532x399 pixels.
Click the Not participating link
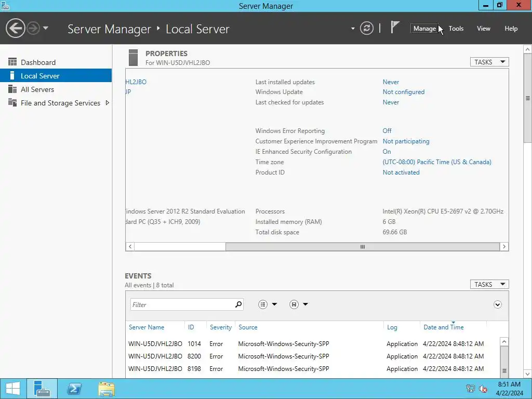[406, 141]
